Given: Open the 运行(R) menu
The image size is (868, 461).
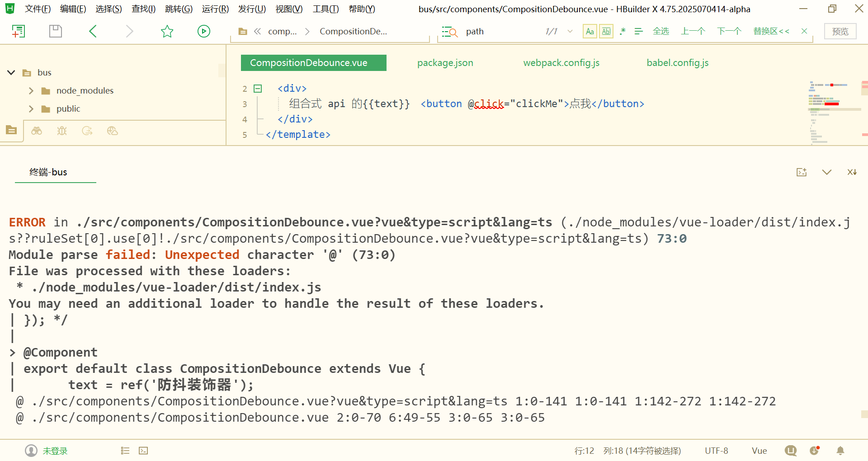Looking at the screenshot, I should 215,9.
